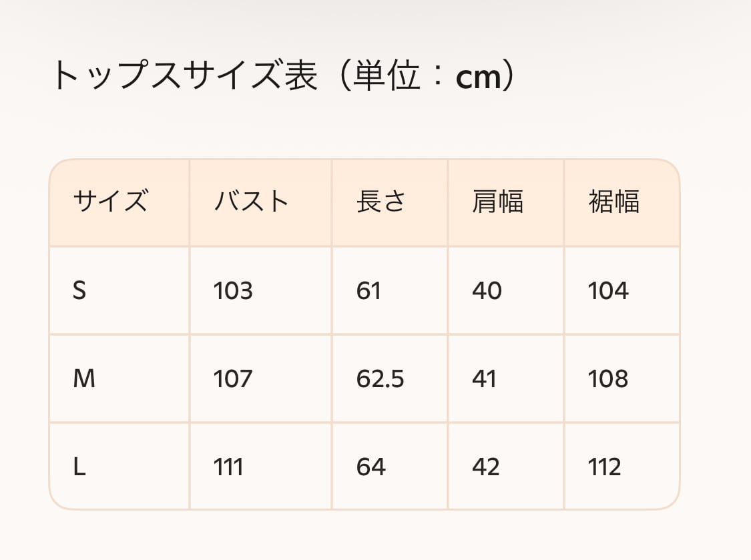The image size is (751, 560).
Task: Click the バスト column header
Action: coord(251,201)
